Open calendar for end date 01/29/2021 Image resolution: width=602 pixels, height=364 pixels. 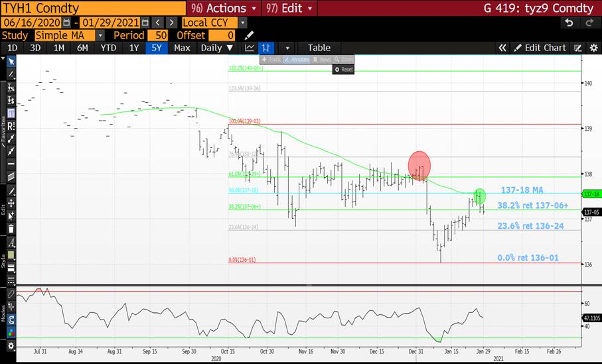point(145,23)
